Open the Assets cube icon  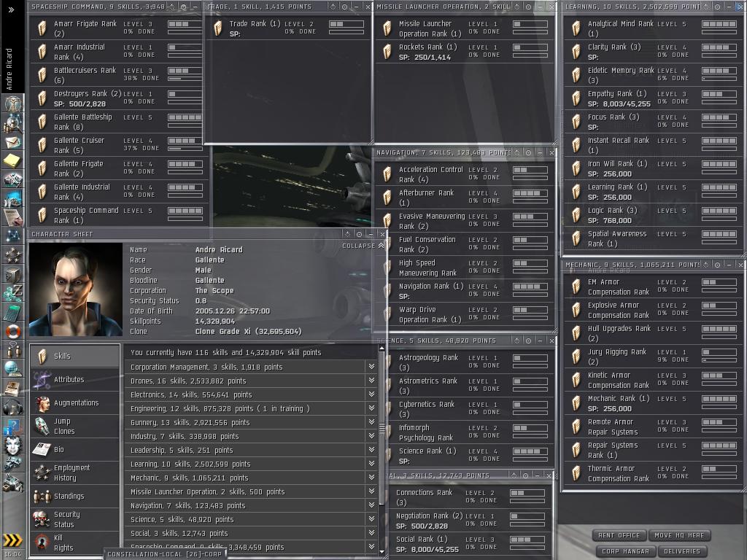point(12,274)
